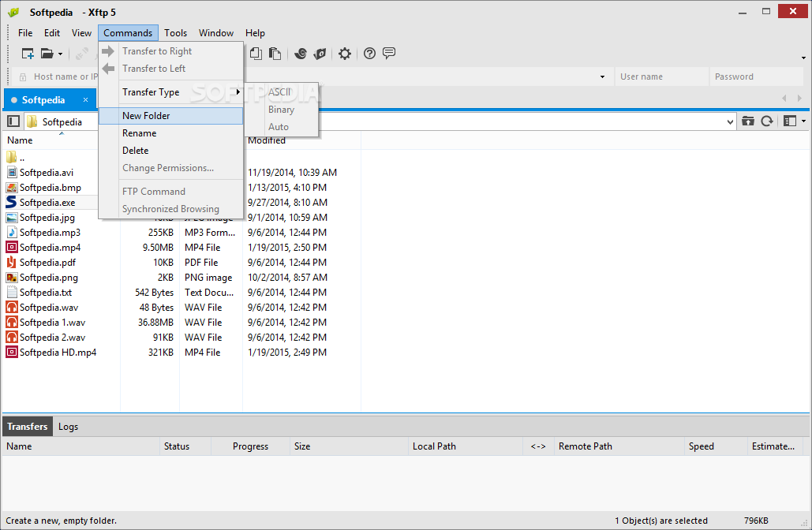Choose Rename from the Commands menu
The width and height of the screenshot is (812, 530).
(170, 133)
